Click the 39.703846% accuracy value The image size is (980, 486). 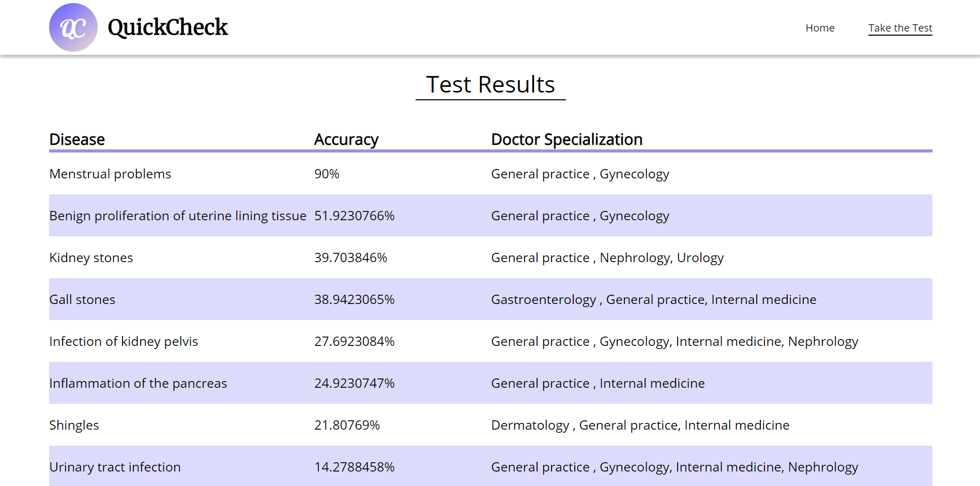(x=350, y=257)
